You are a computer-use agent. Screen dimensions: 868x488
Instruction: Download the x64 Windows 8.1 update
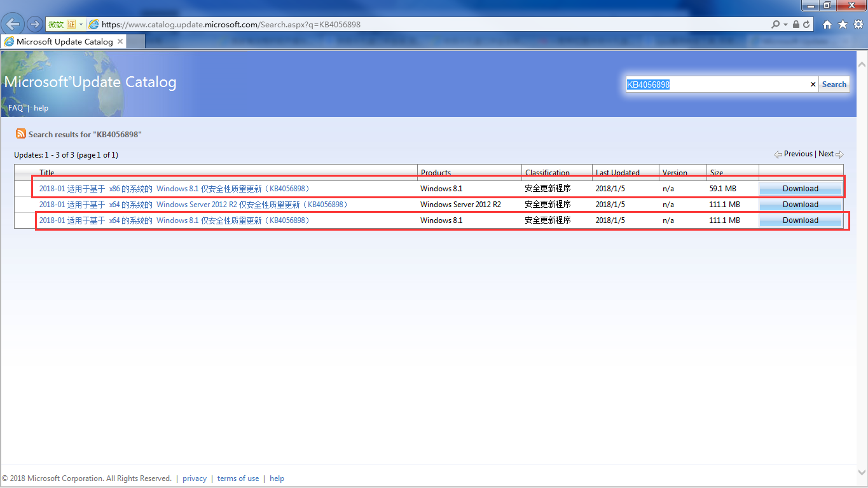[x=801, y=220]
